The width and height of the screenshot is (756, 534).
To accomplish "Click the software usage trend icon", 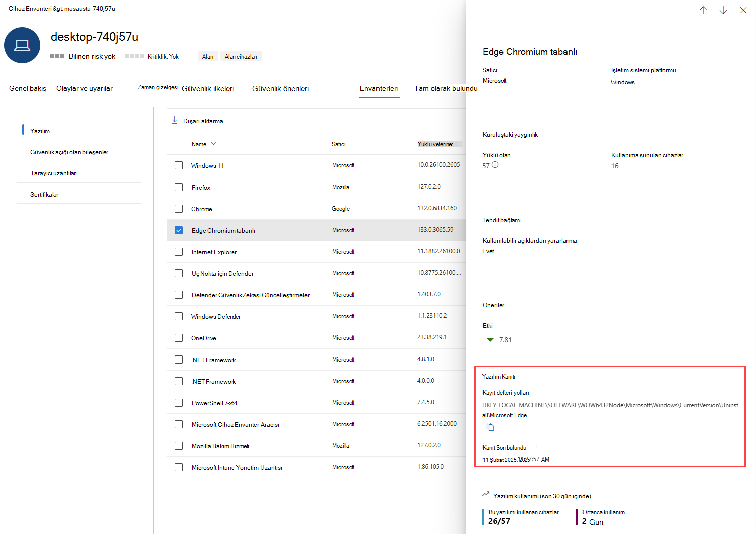I will click(x=486, y=494).
